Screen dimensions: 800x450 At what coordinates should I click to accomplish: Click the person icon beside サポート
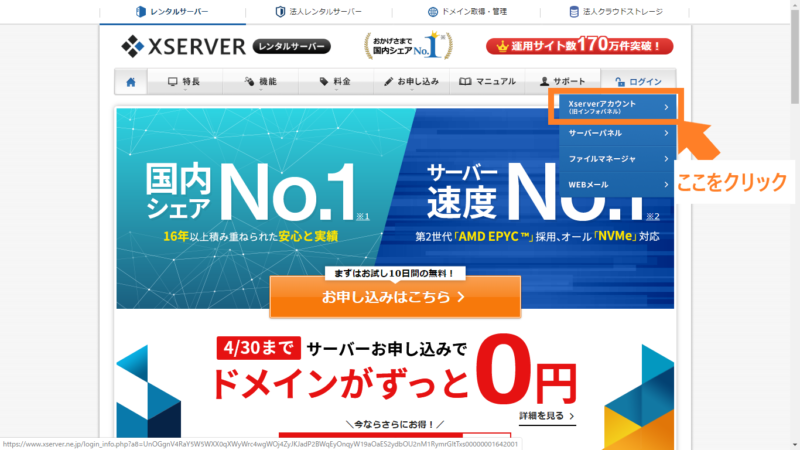click(544, 82)
